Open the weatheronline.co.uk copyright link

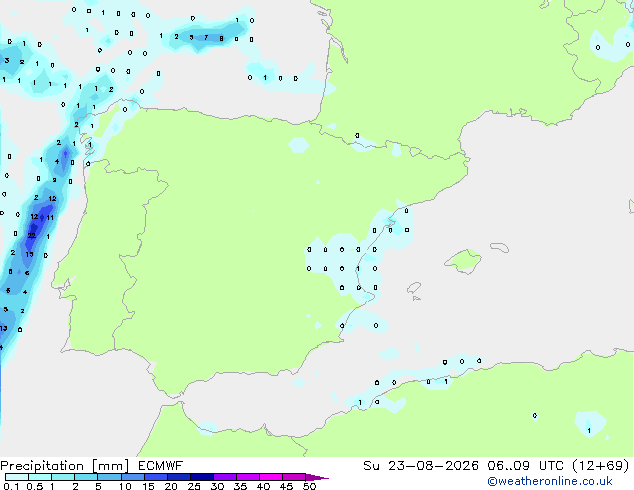click(x=550, y=481)
